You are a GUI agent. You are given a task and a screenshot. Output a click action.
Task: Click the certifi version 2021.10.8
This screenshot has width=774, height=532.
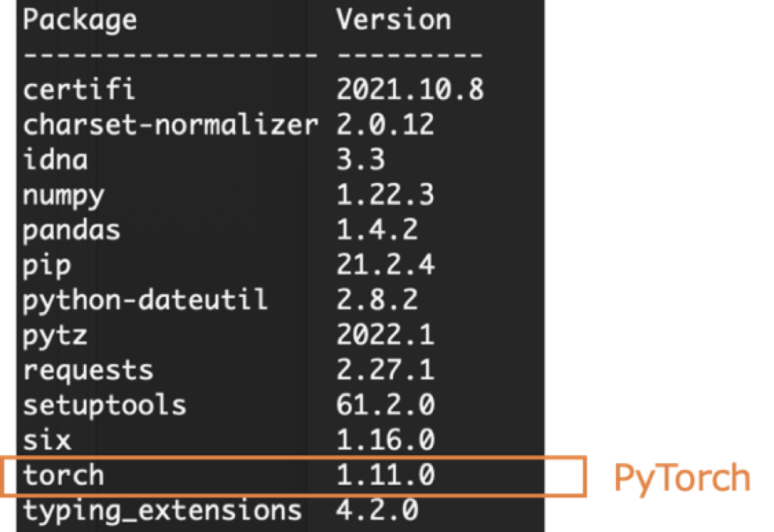(410, 89)
